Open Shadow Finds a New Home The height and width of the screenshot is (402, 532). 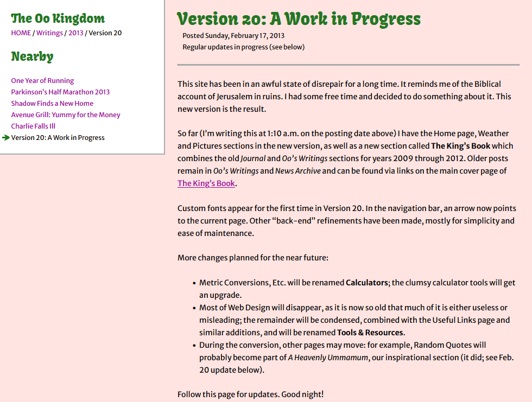click(52, 104)
